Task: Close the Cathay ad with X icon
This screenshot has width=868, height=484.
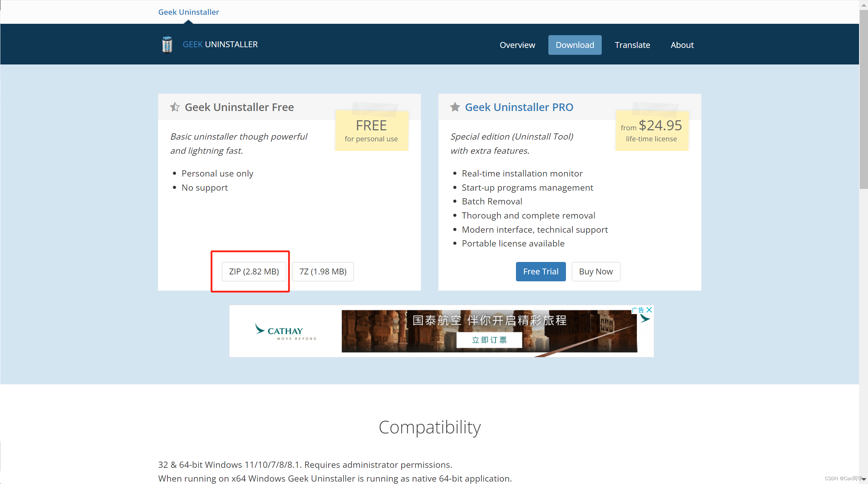Action: click(x=649, y=310)
